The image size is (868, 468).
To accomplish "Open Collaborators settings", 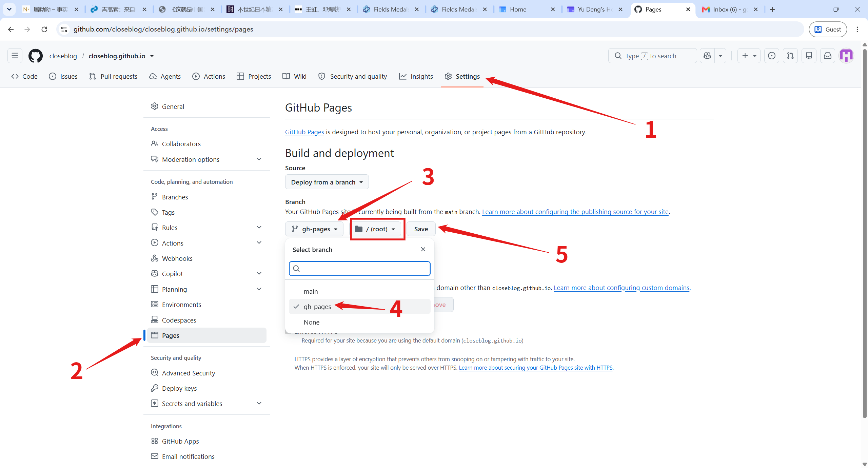I will tap(207, 144).
